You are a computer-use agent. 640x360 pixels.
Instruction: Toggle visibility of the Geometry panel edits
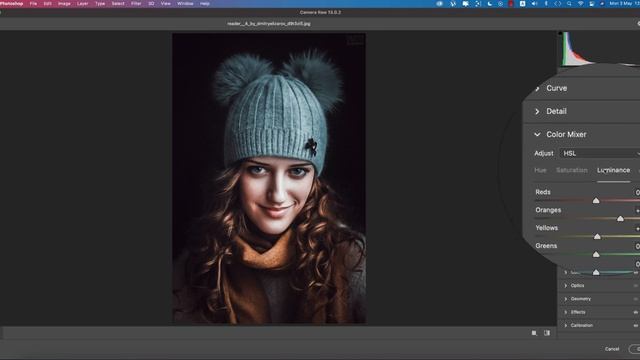click(636, 299)
